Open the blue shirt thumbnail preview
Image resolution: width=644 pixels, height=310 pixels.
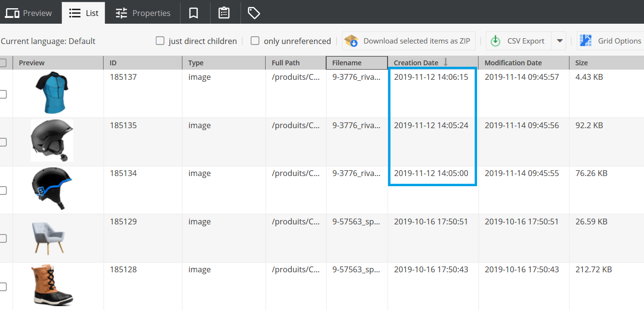(51, 92)
